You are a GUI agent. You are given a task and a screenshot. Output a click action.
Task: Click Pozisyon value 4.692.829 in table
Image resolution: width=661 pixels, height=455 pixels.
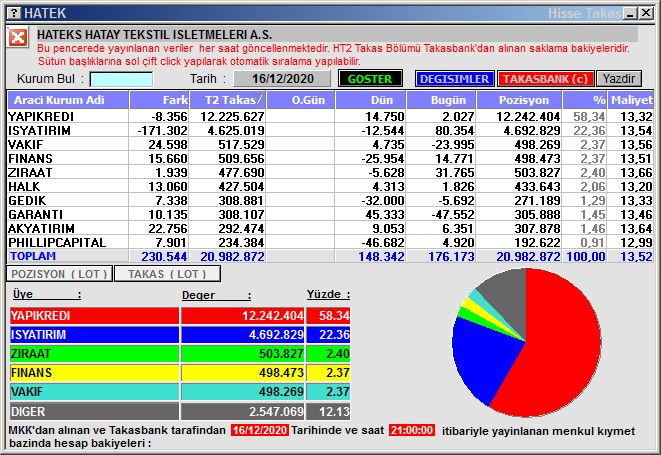532,131
